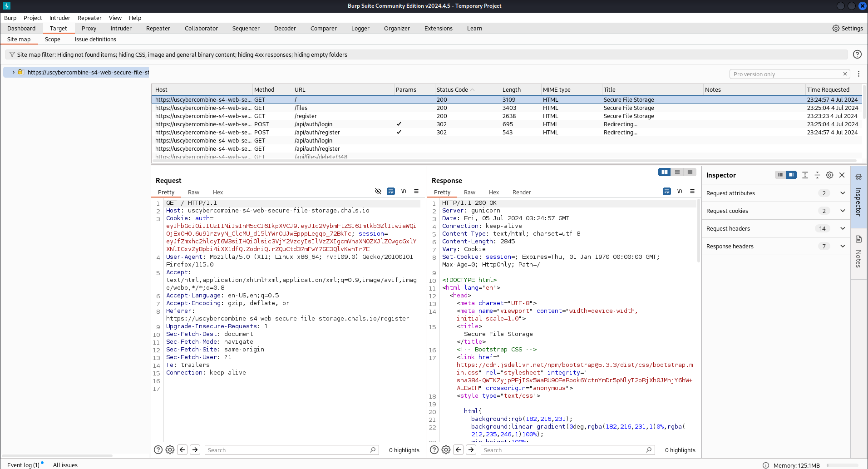The height and width of the screenshot is (469, 868).
Task: Toggle word wrap button in Request panel
Action: click(390, 192)
